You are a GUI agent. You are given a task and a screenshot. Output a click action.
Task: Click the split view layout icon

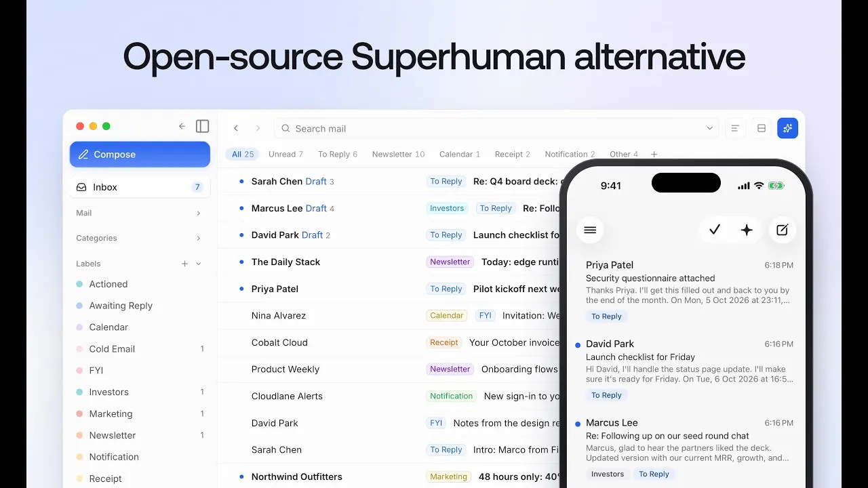[762, 128]
